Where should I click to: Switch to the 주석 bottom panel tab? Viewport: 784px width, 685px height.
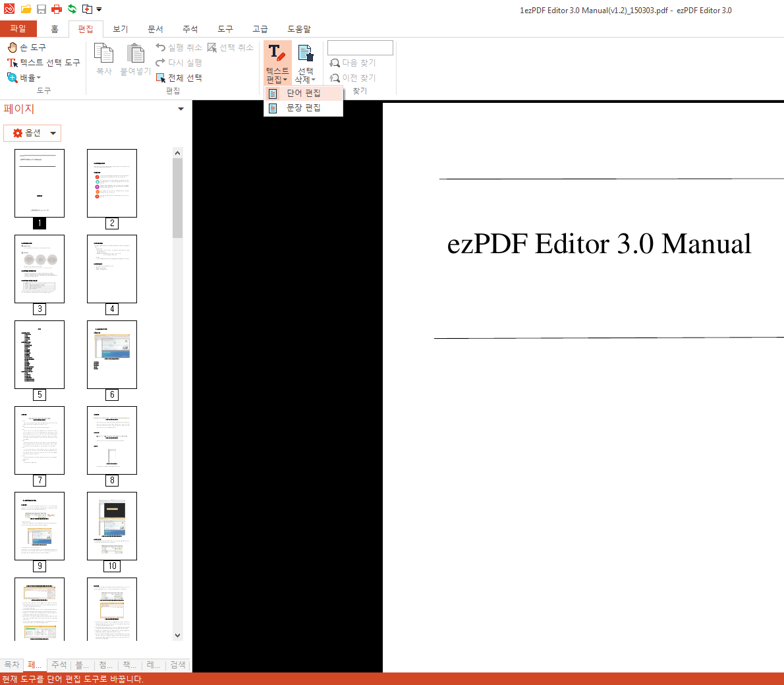(59, 665)
